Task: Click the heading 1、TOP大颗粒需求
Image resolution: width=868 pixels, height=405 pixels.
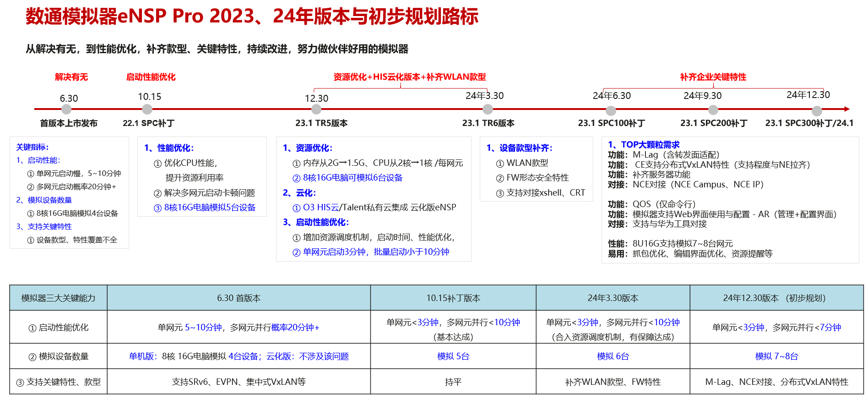Action: pos(644,145)
